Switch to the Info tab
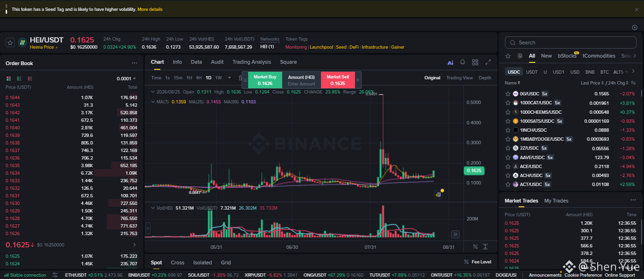 pyautogui.click(x=177, y=62)
